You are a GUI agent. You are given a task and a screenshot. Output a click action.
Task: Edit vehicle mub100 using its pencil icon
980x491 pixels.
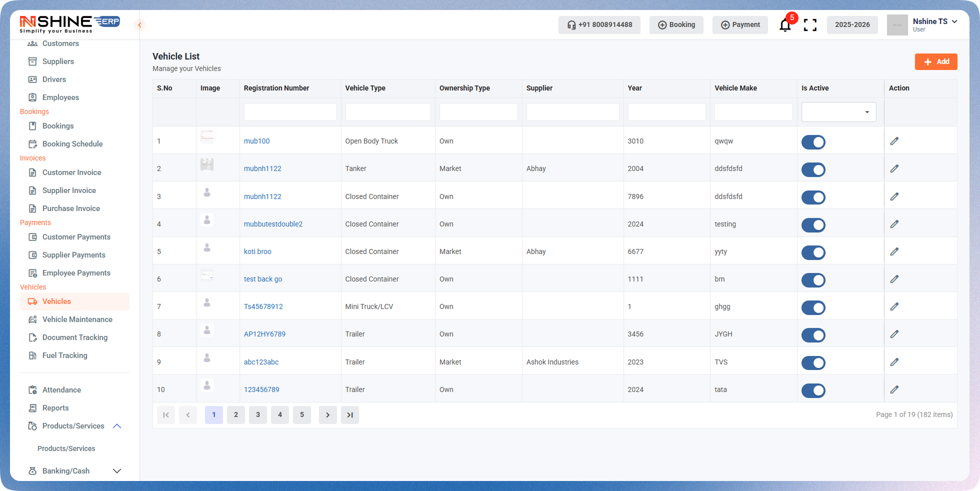point(894,141)
